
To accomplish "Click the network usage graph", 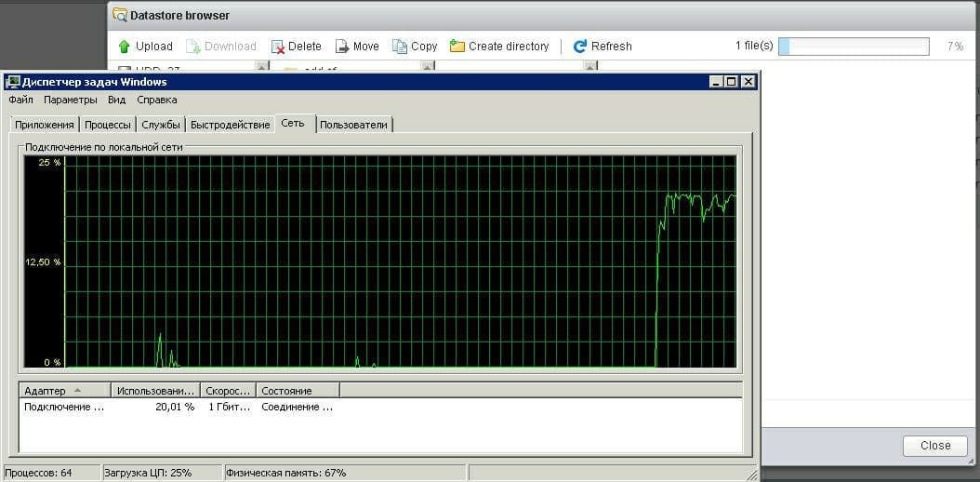I will click(380, 261).
